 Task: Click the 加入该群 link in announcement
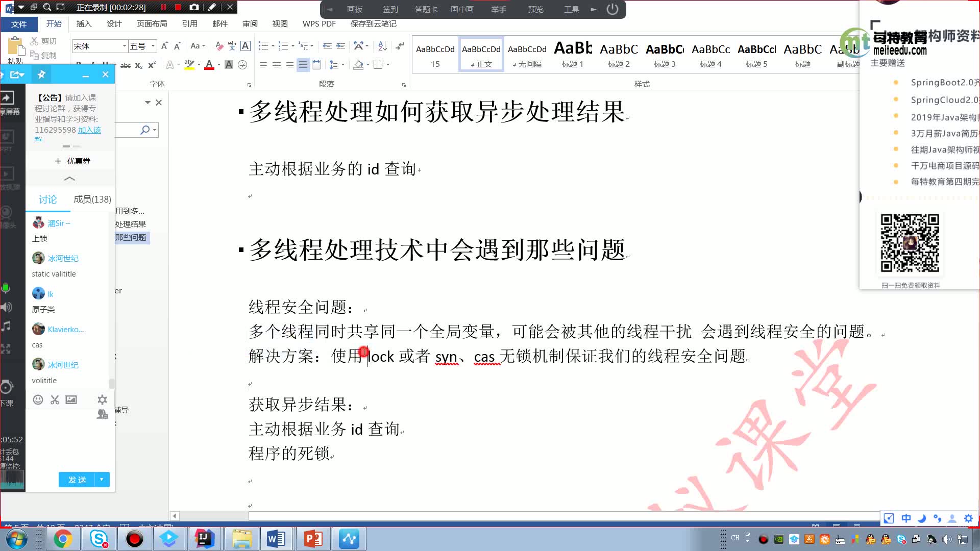pos(89,130)
